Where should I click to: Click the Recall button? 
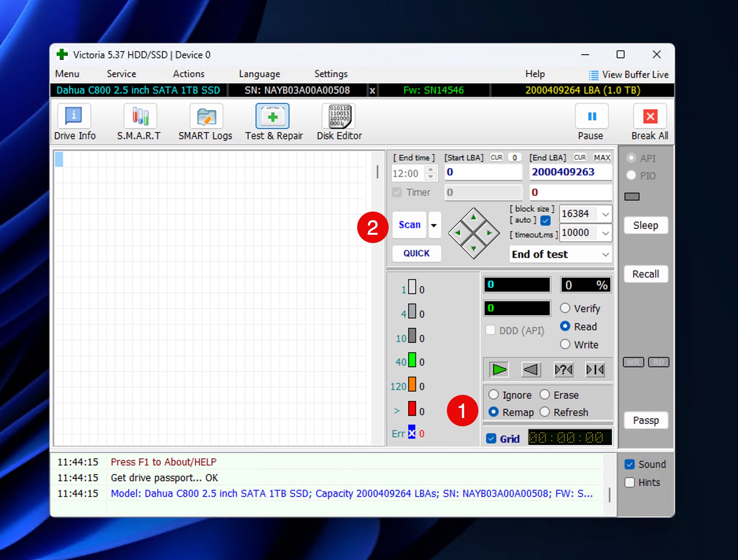tap(646, 274)
